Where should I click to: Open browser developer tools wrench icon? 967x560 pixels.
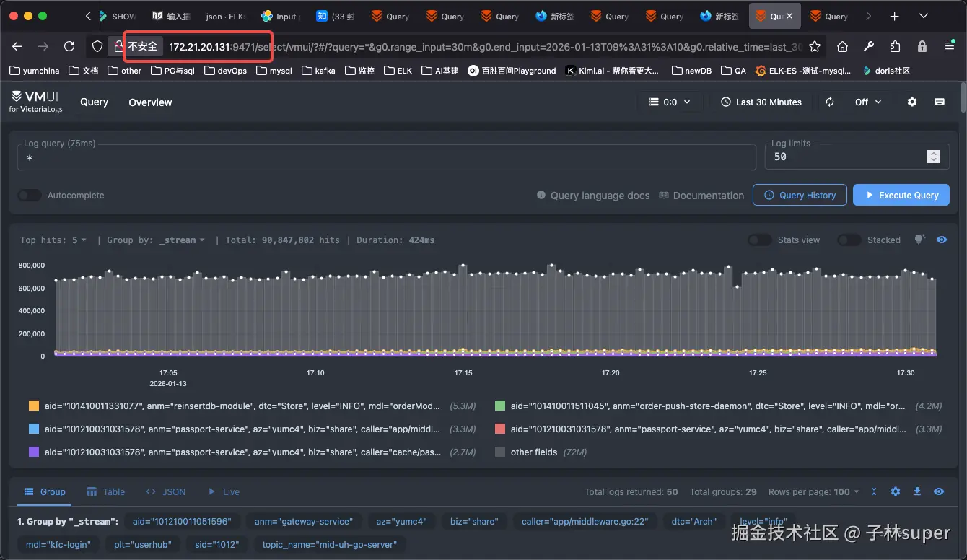(869, 46)
